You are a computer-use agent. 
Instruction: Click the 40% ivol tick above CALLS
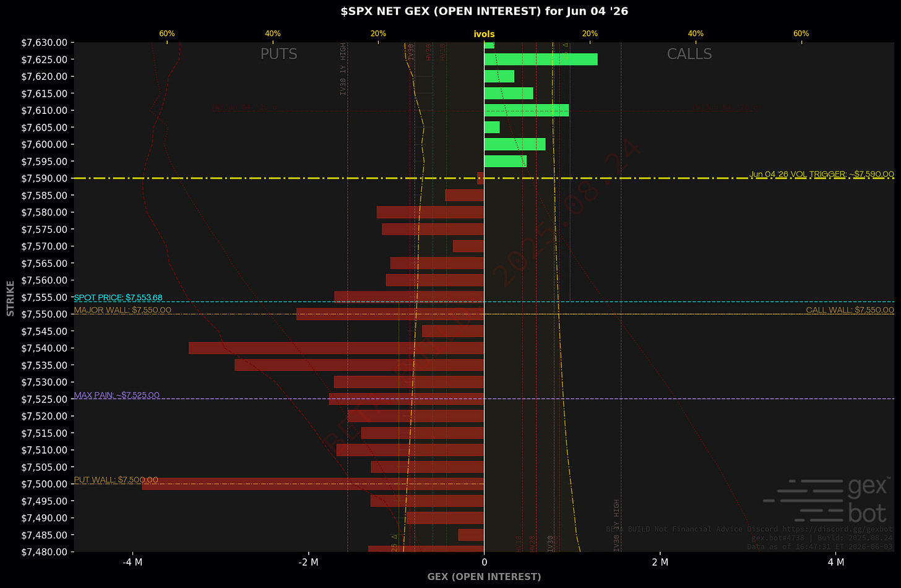pyautogui.click(x=696, y=33)
